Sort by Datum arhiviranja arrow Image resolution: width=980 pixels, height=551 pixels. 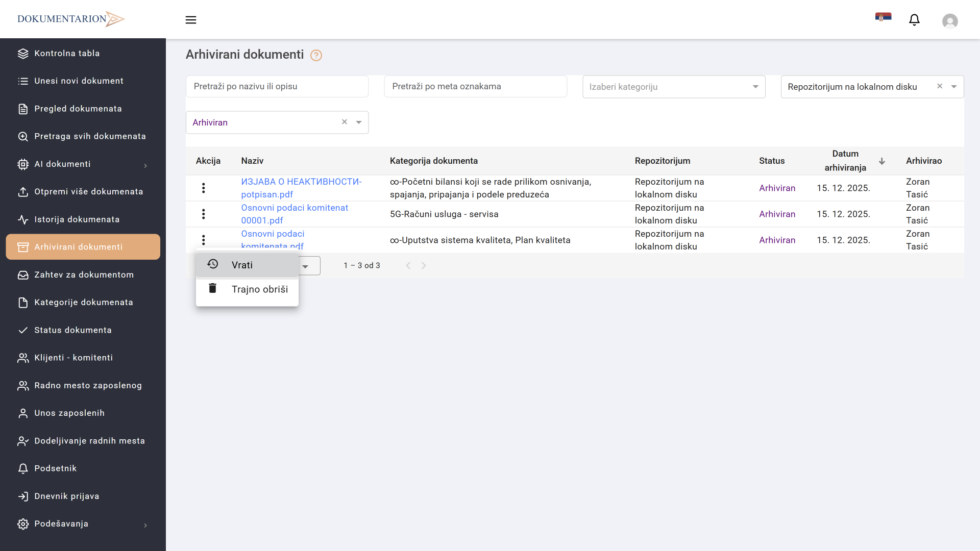point(882,161)
